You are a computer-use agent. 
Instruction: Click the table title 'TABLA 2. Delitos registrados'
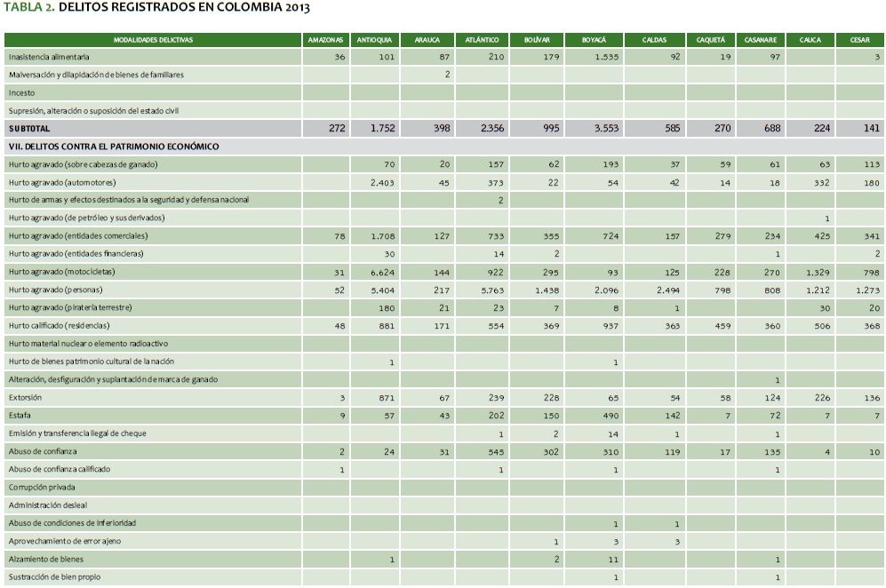tap(157, 8)
